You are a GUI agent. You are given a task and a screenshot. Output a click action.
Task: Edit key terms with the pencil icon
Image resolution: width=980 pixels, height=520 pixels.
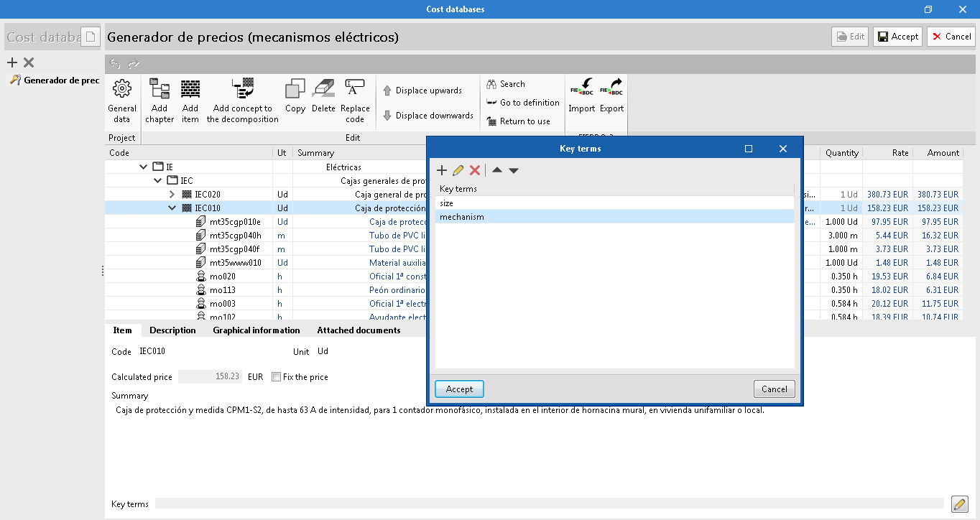[458, 170]
